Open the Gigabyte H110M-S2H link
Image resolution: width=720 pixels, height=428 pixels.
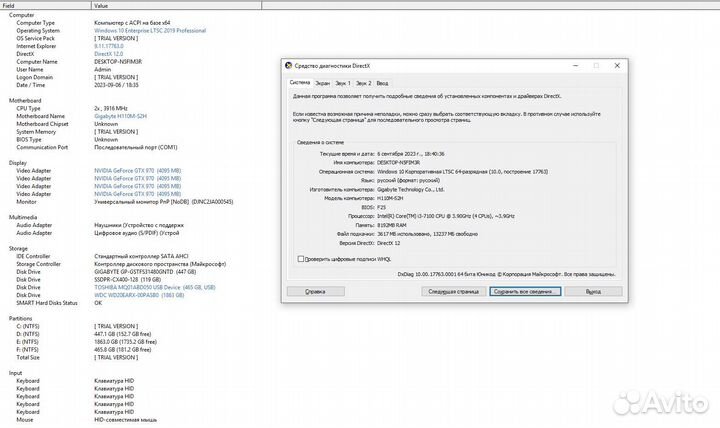(x=120, y=116)
